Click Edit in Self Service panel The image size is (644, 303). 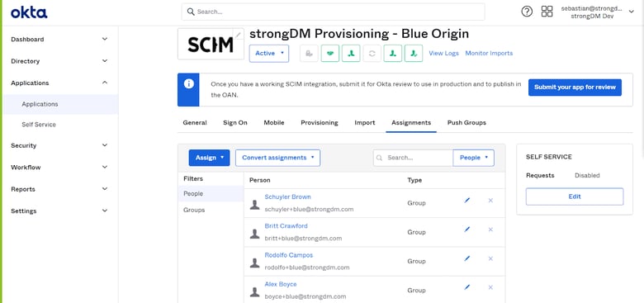pyautogui.click(x=574, y=196)
